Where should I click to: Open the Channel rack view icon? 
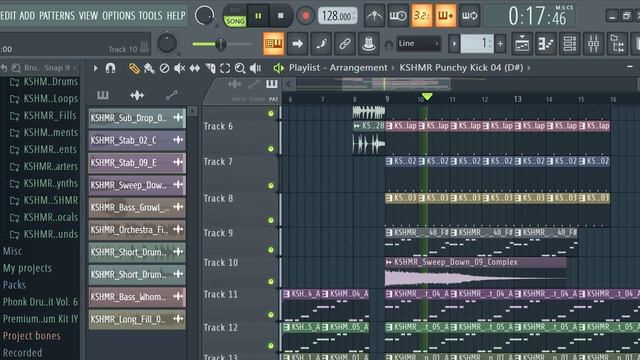[570, 43]
